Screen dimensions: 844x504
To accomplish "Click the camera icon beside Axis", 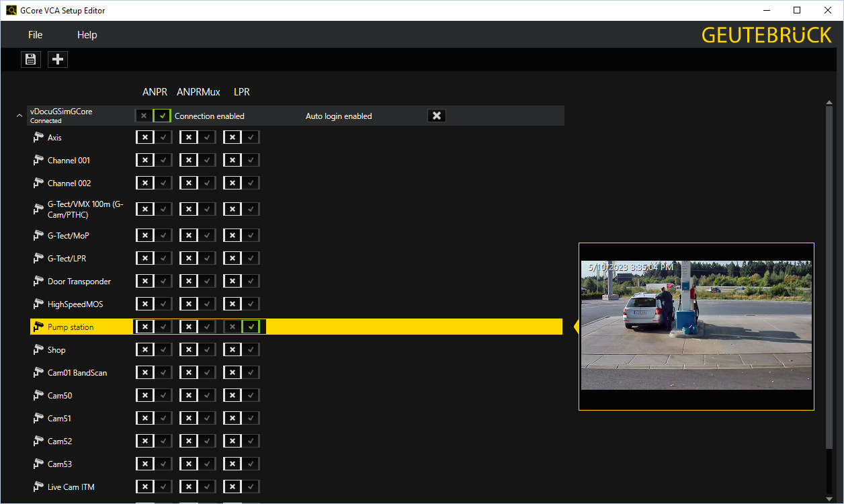I will (38, 138).
